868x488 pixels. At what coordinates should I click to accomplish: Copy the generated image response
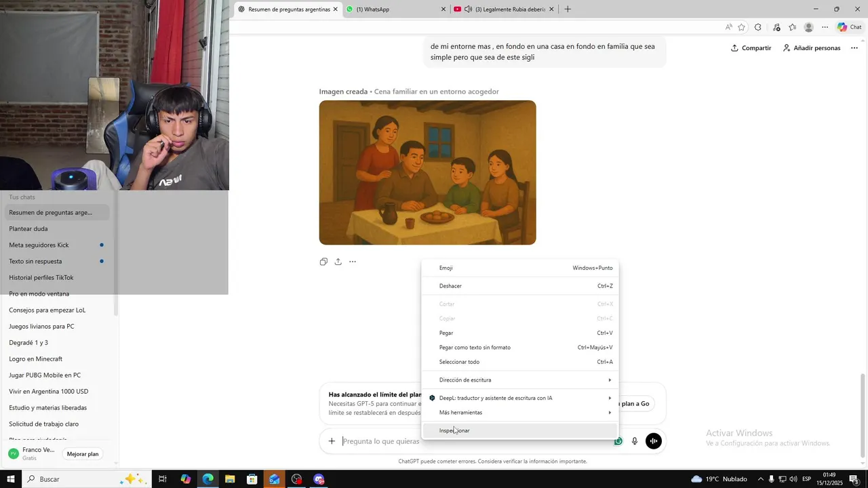tap(323, 262)
